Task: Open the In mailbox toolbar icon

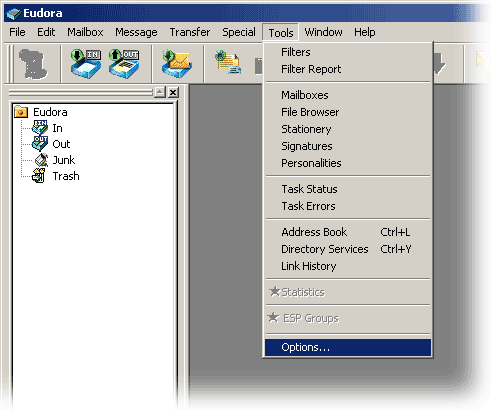Action: click(x=86, y=64)
